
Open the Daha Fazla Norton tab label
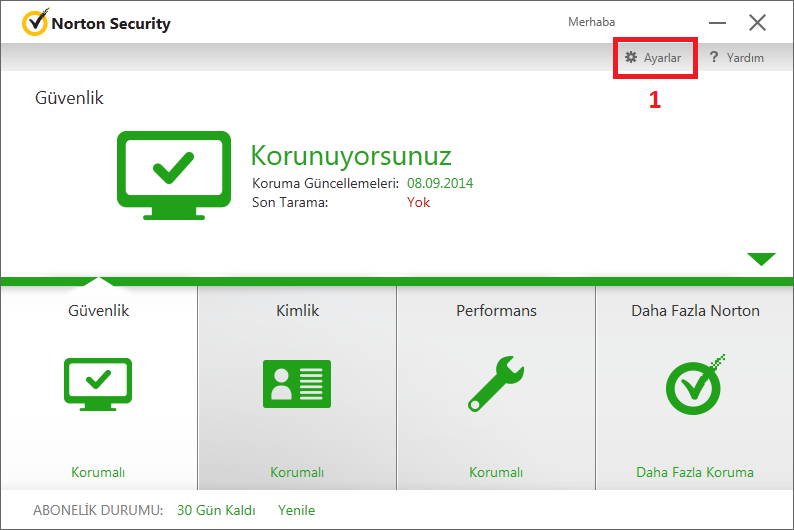point(695,310)
